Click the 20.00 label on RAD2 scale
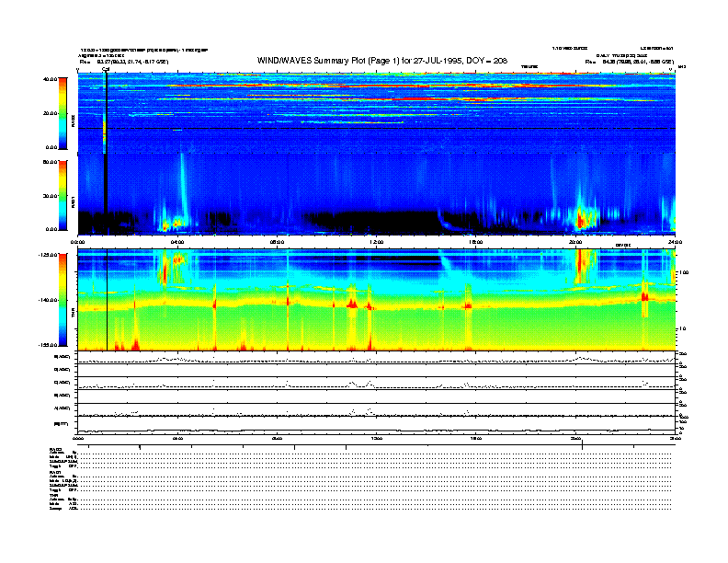Viewport: 728px width, 563px height. (x=50, y=113)
